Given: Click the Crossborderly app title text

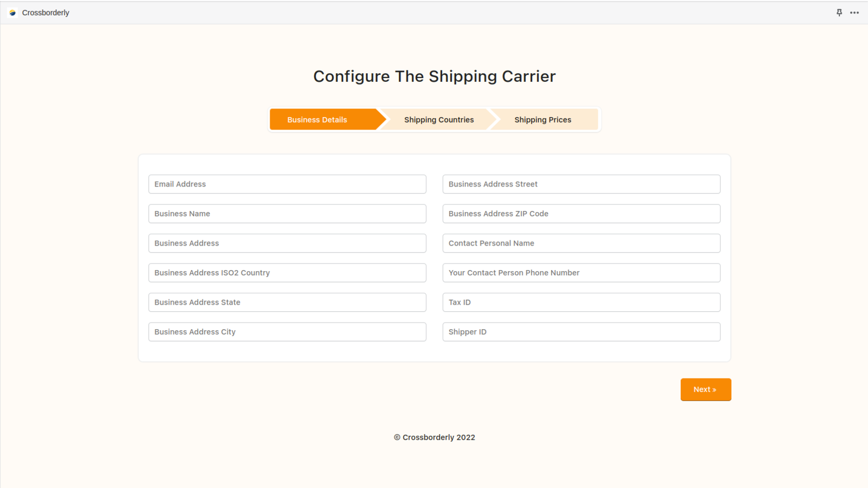Looking at the screenshot, I should 46,12.
